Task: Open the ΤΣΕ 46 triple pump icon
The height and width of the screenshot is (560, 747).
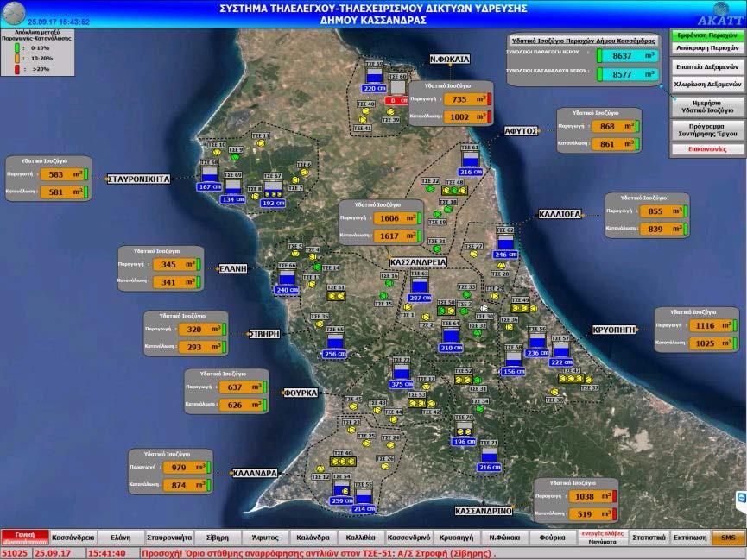Action: point(343,462)
